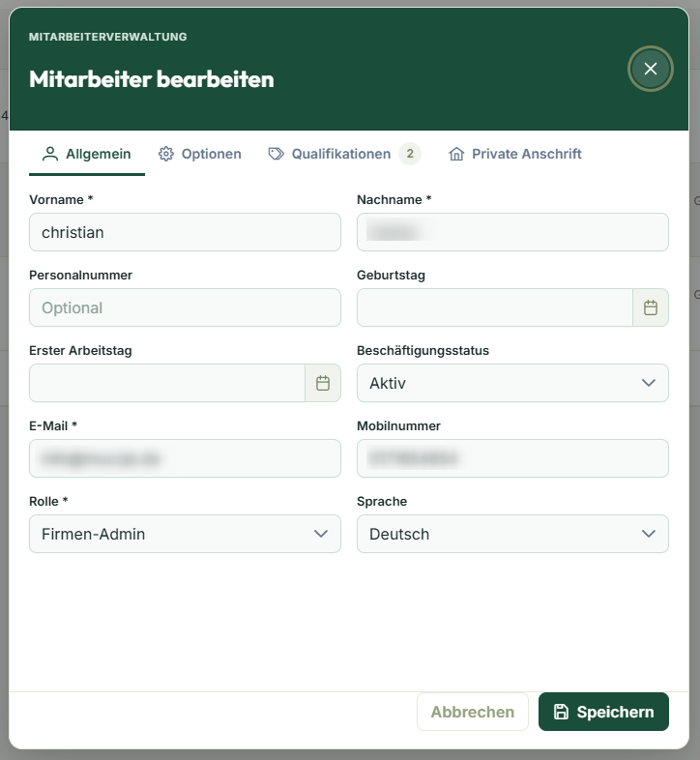Focus the Personalnummer field
This screenshot has height=760, width=700.
tap(185, 307)
